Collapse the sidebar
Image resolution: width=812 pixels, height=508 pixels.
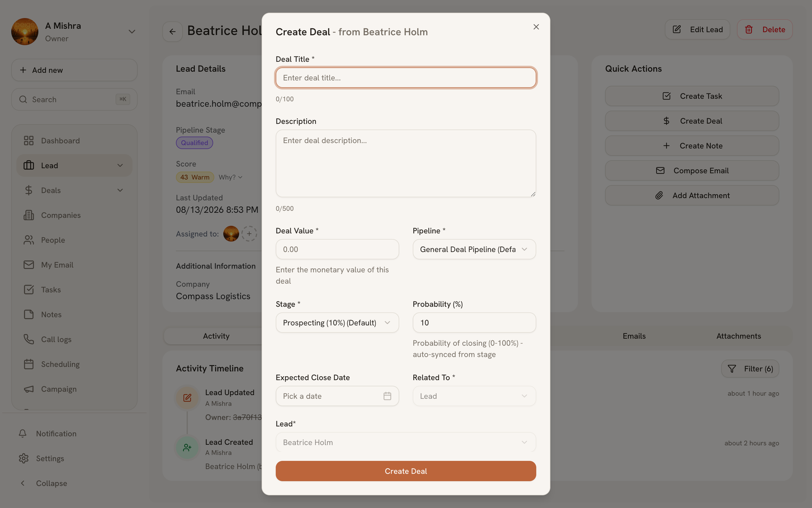pos(74,483)
